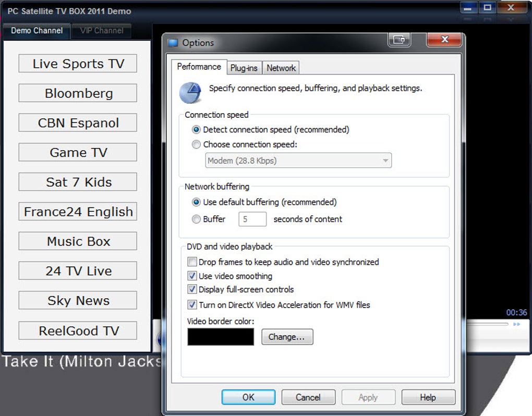Click the fast-forward icon on the player seek bar

coord(516,324)
